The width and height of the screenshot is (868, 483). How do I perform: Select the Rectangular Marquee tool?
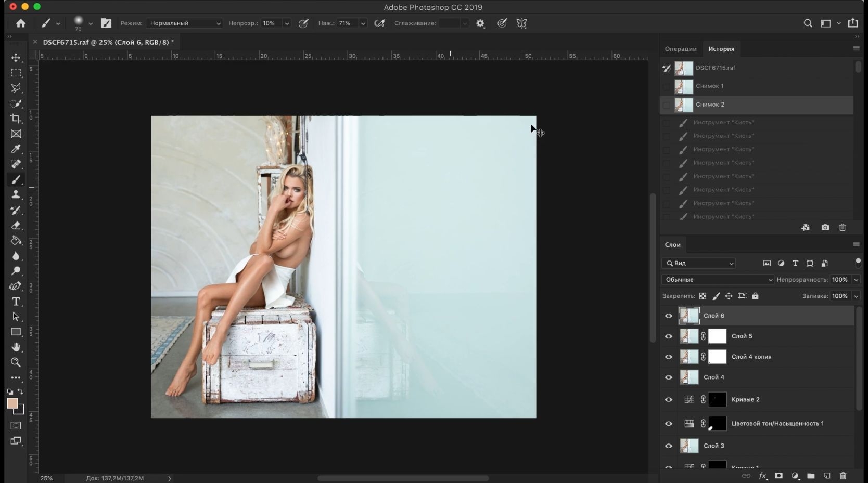coord(16,73)
